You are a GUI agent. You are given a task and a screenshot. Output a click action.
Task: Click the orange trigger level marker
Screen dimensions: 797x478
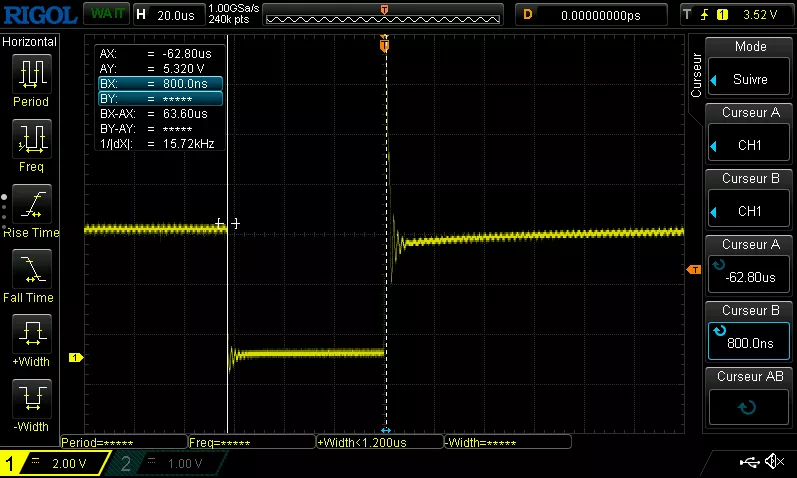[x=693, y=270]
